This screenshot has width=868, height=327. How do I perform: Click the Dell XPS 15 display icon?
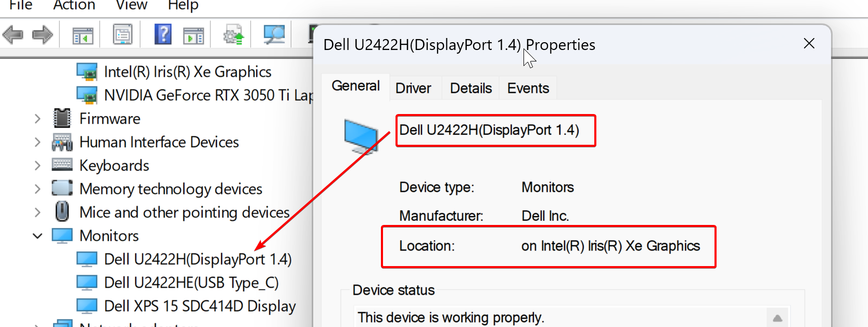[87, 306]
